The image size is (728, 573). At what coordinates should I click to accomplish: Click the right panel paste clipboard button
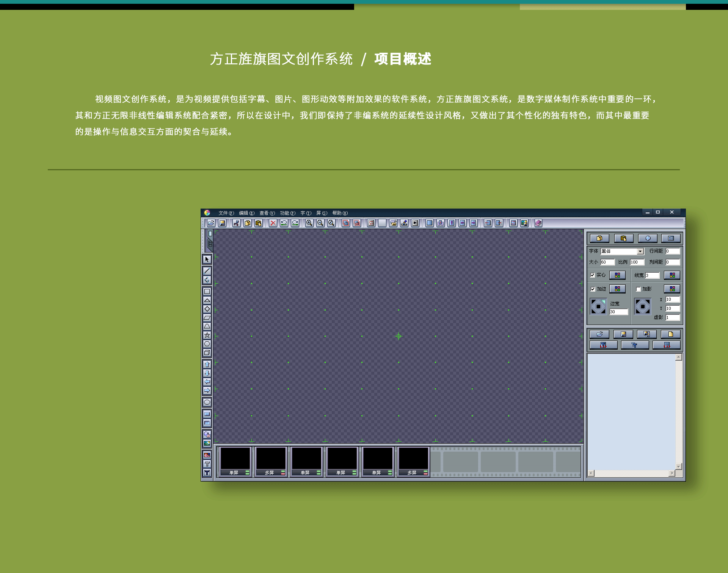point(624,238)
